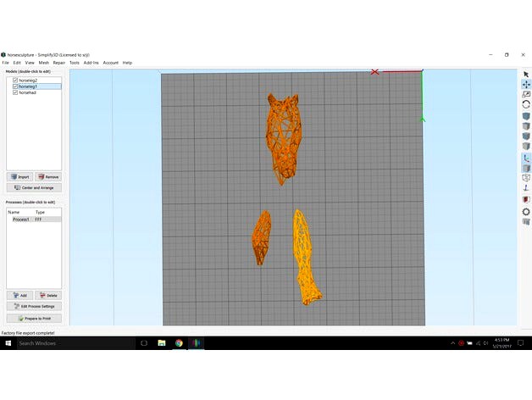The height and width of the screenshot is (400, 532).
Task: Pick the rotate model tool
Action: 526,104
